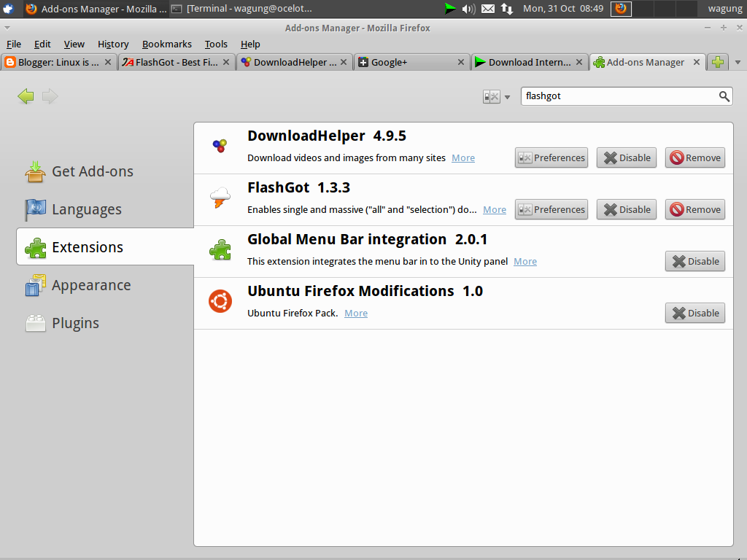Image resolution: width=747 pixels, height=560 pixels.
Task: Click the FlashGot lightning cloud icon
Action: pos(220,198)
